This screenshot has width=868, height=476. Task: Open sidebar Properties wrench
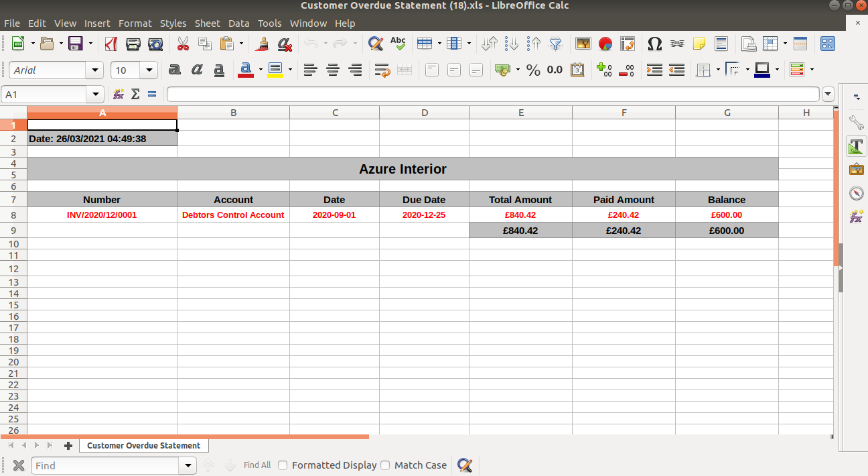[x=857, y=122]
